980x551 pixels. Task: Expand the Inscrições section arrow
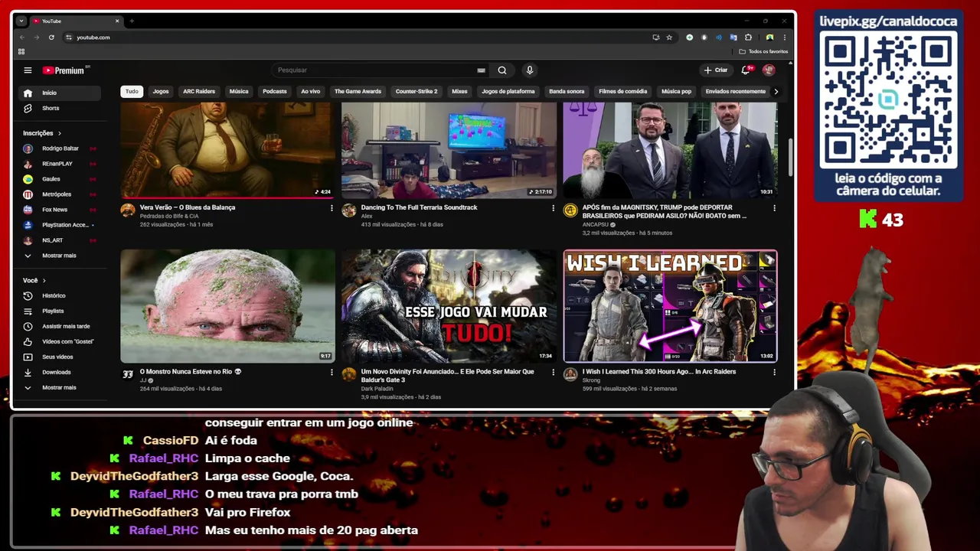click(x=59, y=133)
